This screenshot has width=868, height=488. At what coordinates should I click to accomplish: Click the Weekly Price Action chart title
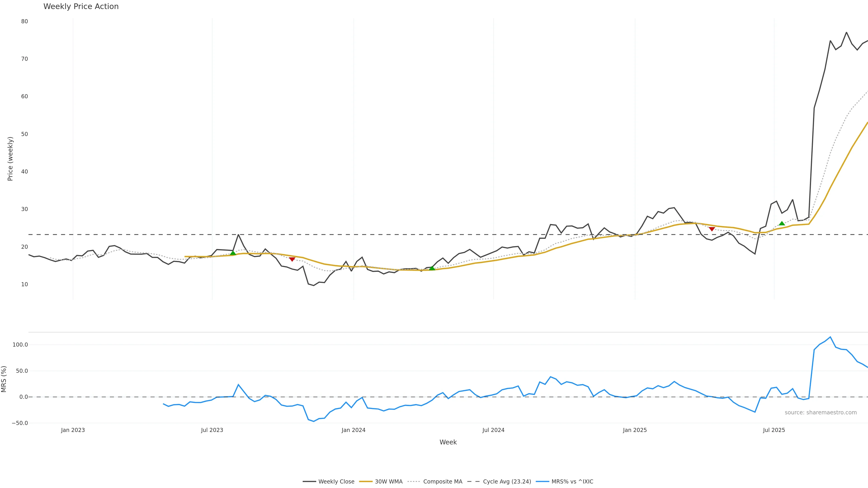[x=81, y=6]
